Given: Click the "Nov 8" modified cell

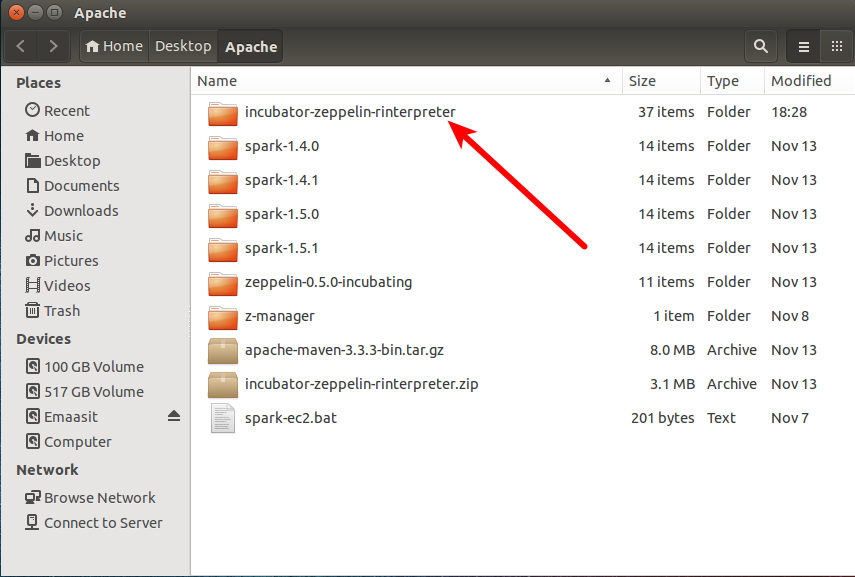Looking at the screenshot, I should pos(790,316).
